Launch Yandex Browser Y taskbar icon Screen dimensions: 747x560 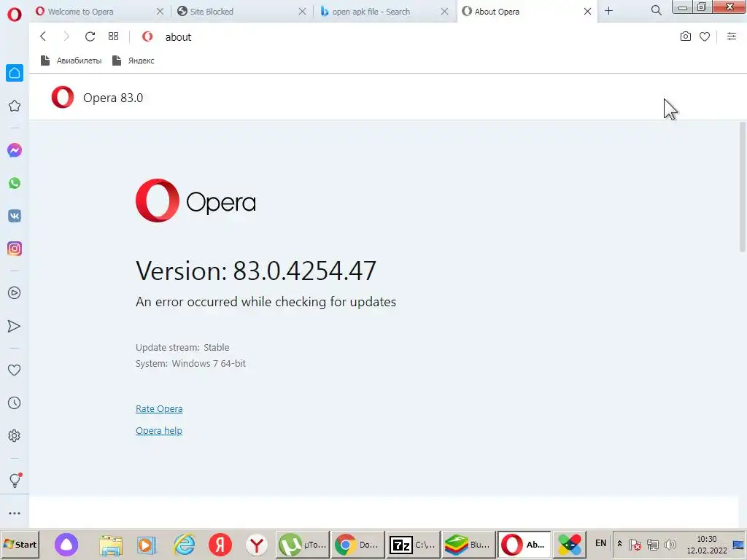pyautogui.click(x=257, y=544)
